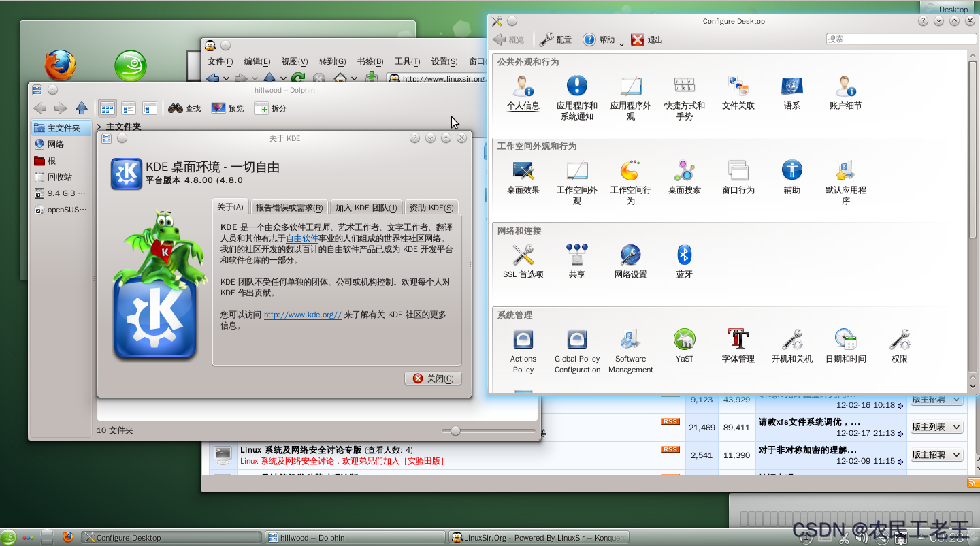Open the http://www.kde.org/ link
The height and width of the screenshot is (546, 980).
pos(303,315)
